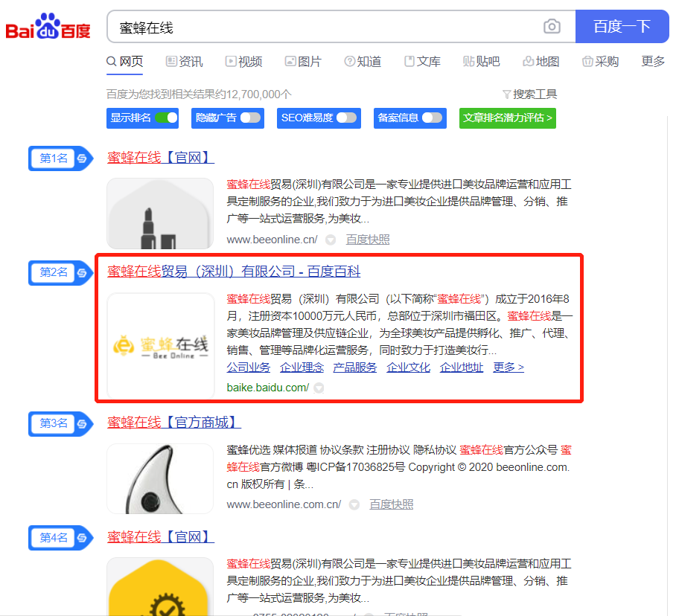The width and height of the screenshot is (679, 616).
Task: Click the rank 4 badge swirl icon
Action: 82,538
